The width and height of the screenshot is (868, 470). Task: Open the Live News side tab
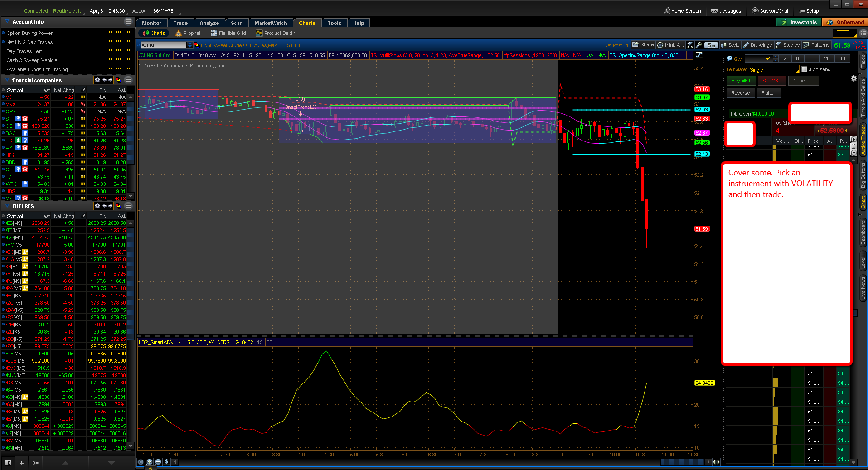[863, 287]
